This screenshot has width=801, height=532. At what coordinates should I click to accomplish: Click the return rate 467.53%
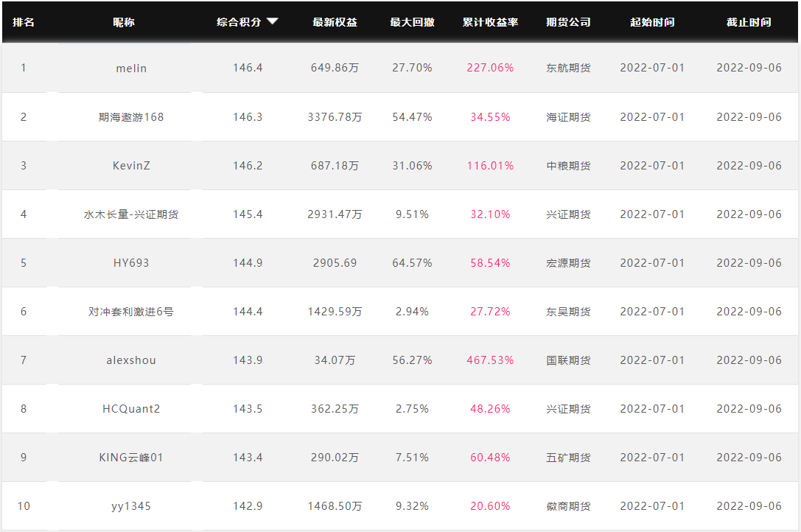[x=490, y=360]
